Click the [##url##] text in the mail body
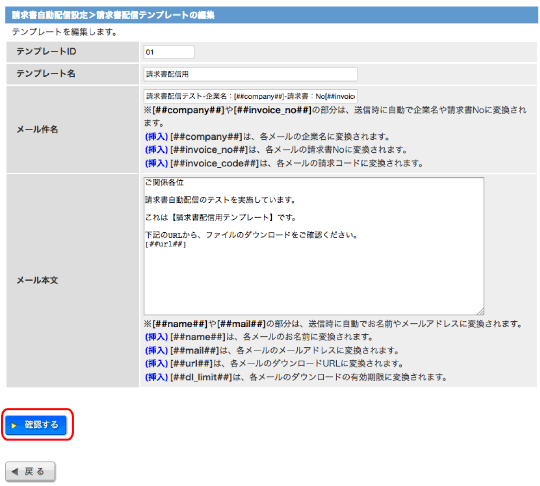Image resolution: width=540 pixels, height=486 pixels. point(166,244)
